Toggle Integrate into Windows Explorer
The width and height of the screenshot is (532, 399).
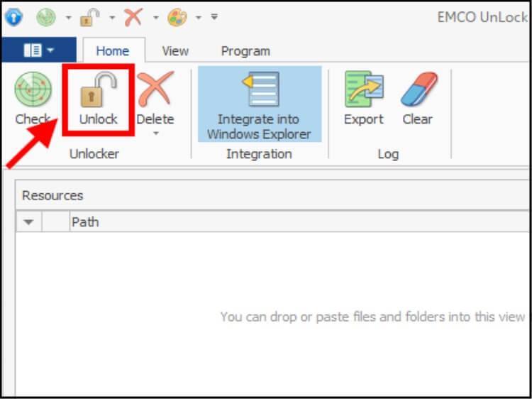coord(260,104)
